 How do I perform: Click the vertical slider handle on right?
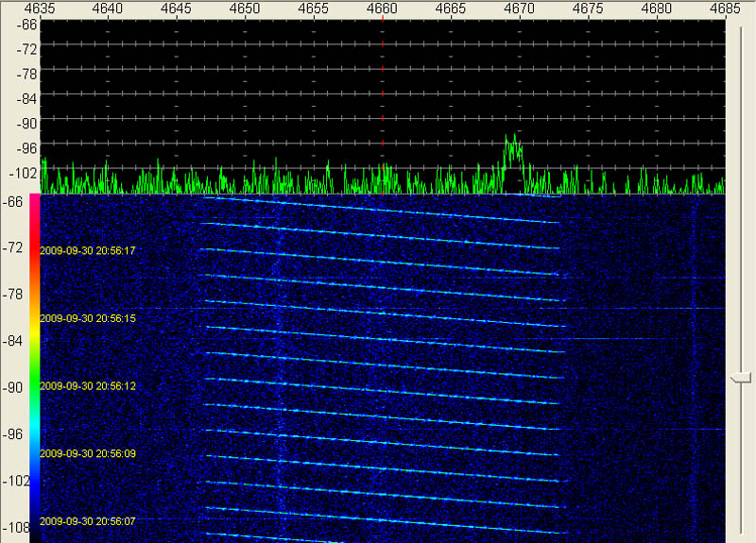point(741,378)
